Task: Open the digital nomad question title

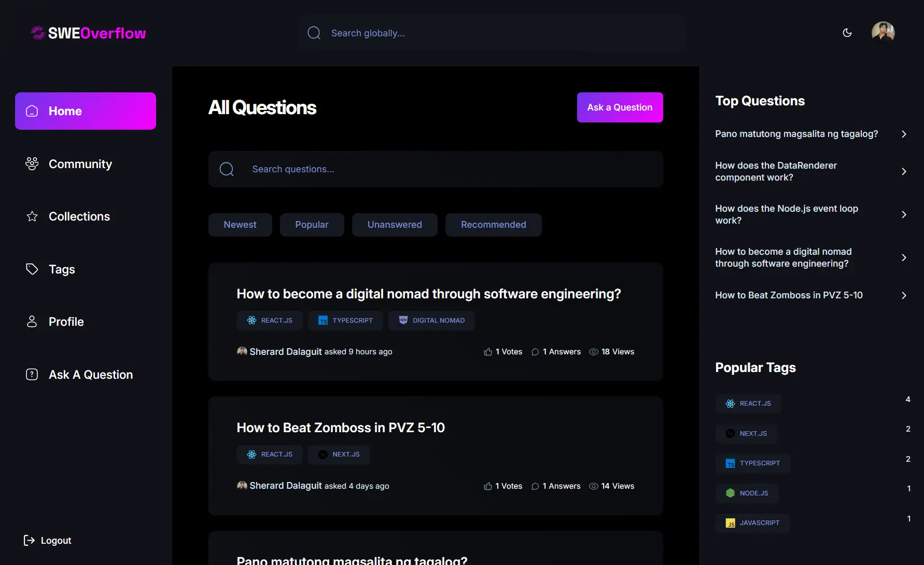Action: click(428, 294)
